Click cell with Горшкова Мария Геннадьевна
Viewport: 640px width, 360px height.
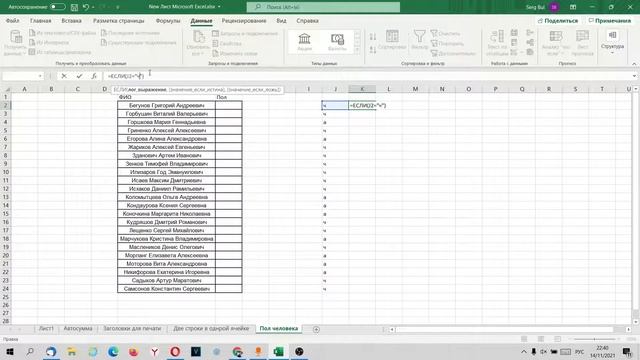click(x=167, y=122)
